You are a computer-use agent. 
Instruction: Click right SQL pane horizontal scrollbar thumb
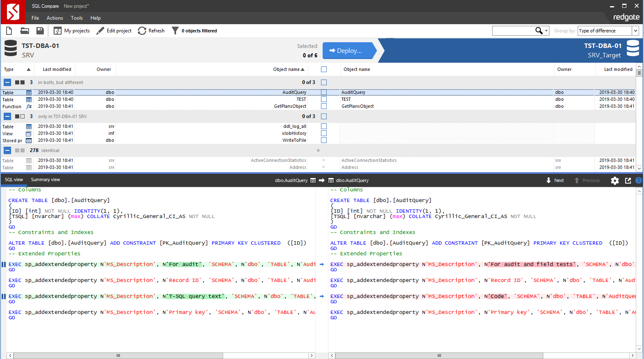[439, 356]
